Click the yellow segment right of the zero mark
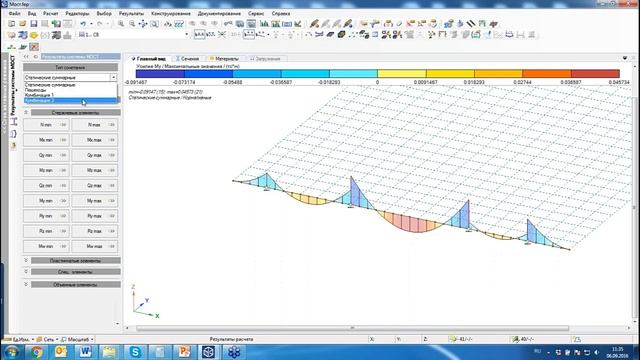Screen dimensions: 640x360 (x=402, y=73)
